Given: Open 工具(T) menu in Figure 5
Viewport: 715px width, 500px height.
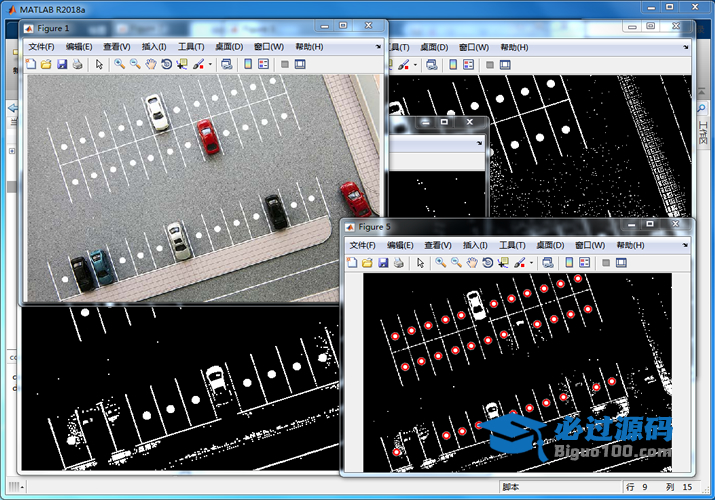Looking at the screenshot, I should 512,245.
